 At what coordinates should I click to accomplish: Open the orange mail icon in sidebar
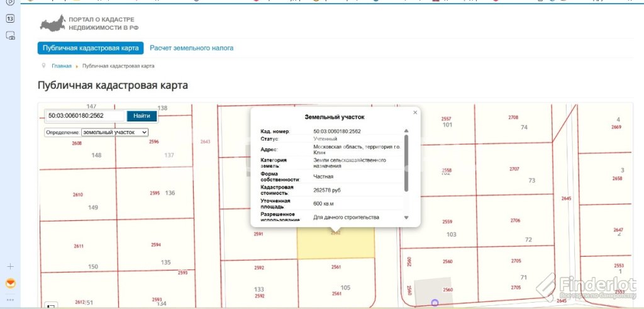pos(11,283)
